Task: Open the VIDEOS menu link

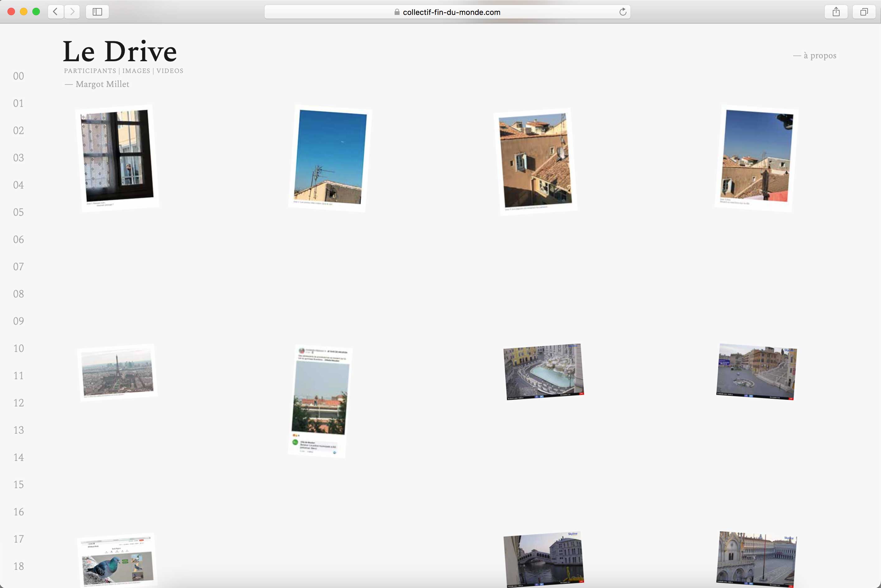Action: pos(170,71)
